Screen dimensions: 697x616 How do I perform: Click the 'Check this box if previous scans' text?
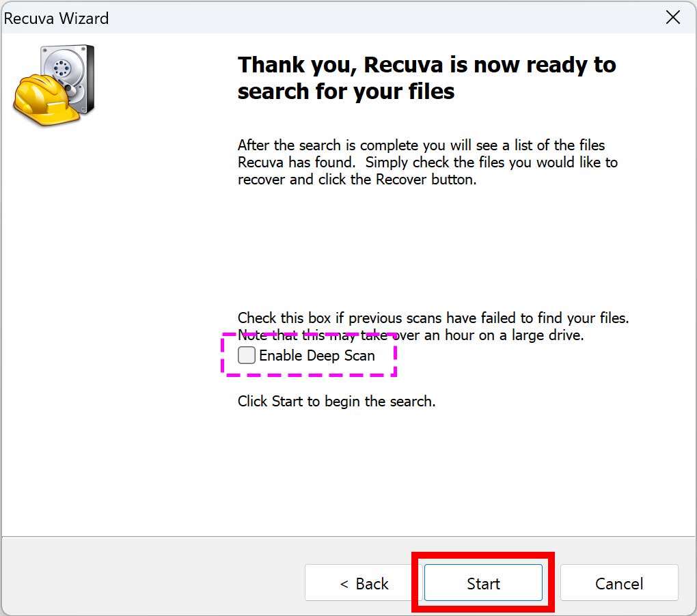433,318
